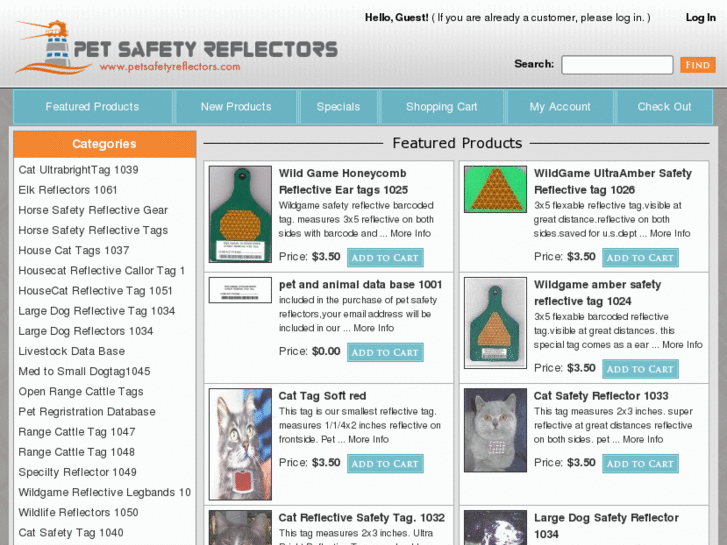The height and width of the screenshot is (545, 727).
Task: Click the orange Find search button
Action: pyautogui.click(x=697, y=65)
